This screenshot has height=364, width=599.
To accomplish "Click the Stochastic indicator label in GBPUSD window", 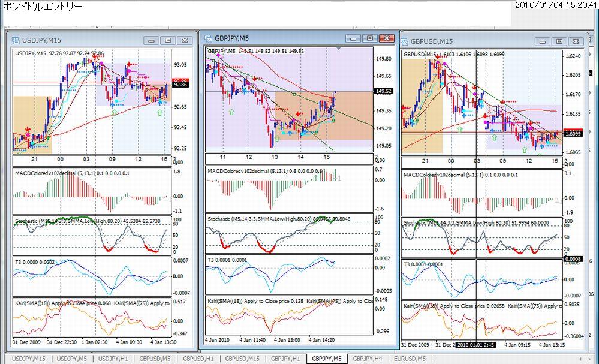I will tap(475, 222).
